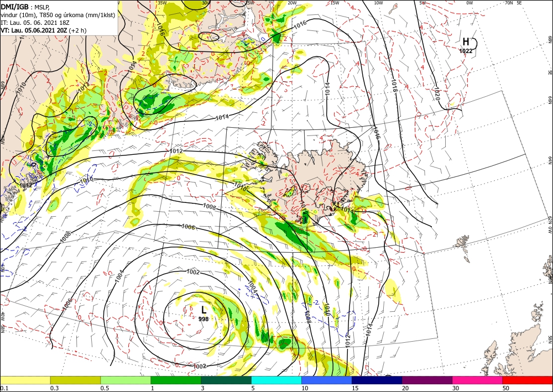Click the '30' legend value
553x392 pixels.
(456, 388)
